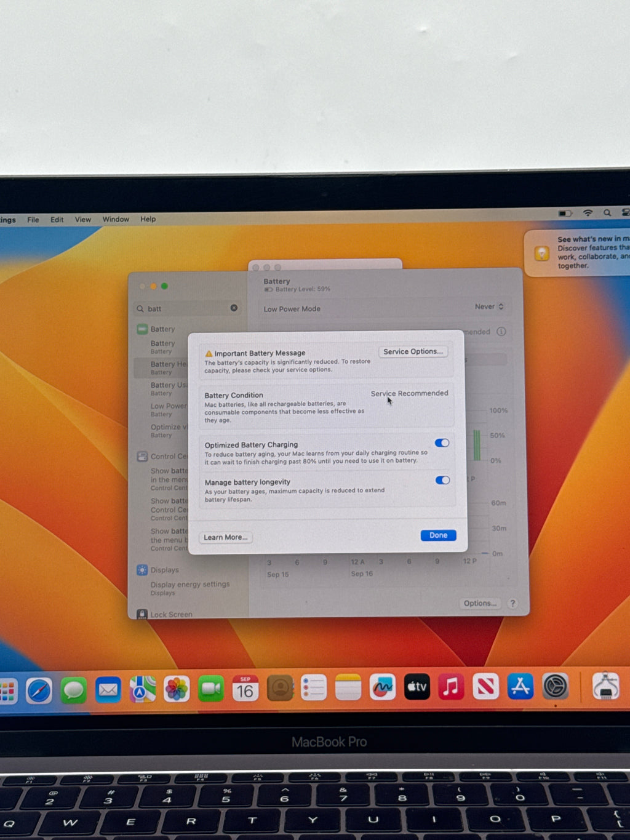Open Reminders app in the Dock
Image resolution: width=630 pixels, height=840 pixels.
tap(314, 688)
